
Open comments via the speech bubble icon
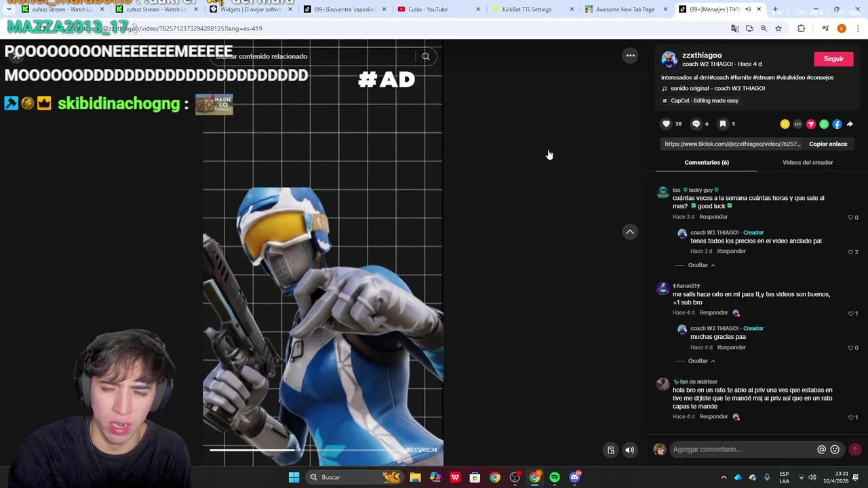tap(696, 124)
